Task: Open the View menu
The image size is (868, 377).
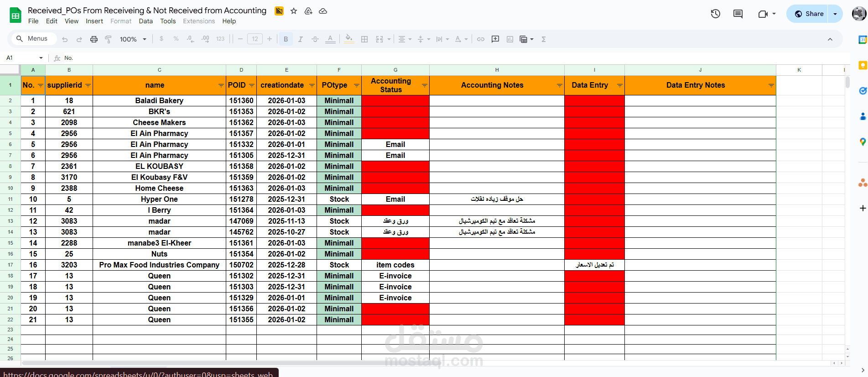Action: (x=72, y=21)
